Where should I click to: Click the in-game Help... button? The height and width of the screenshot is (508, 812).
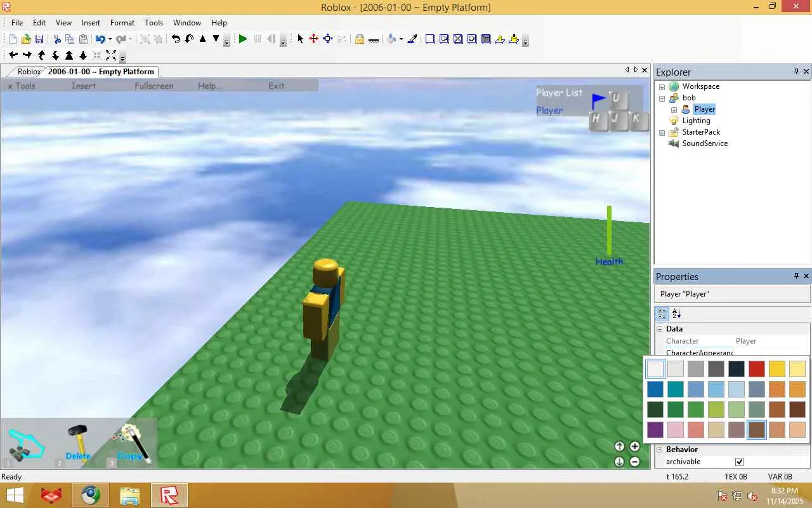tap(210, 86)
